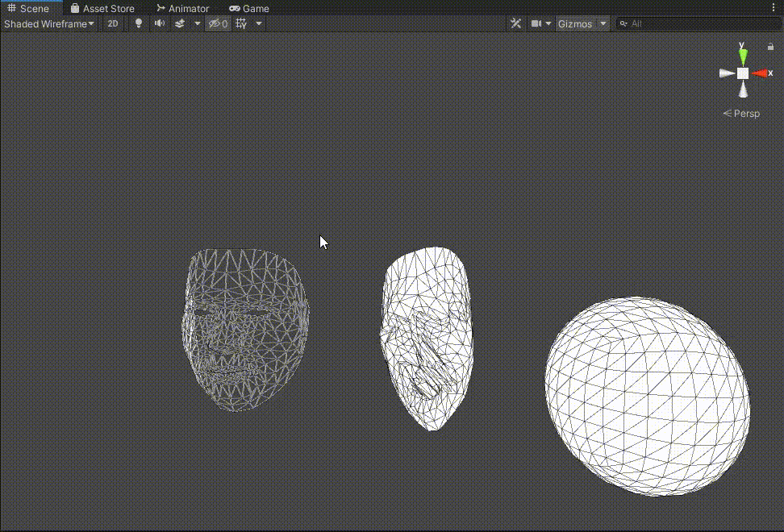Image resolution: width=784 pixels, height=532 pixels.
Task: Click the red X axis cone
Action: (x=760, y=73)
